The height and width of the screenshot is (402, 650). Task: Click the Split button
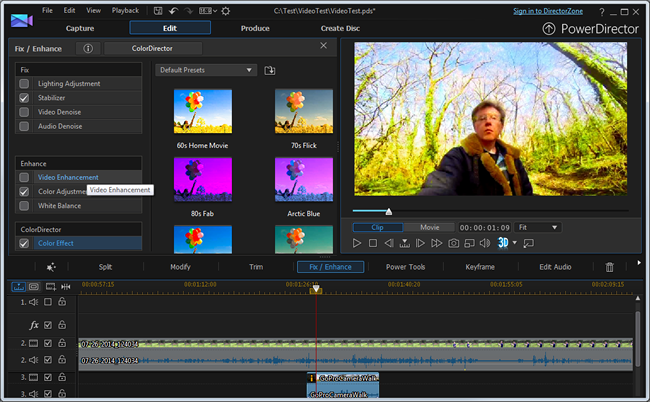point(105,267)
